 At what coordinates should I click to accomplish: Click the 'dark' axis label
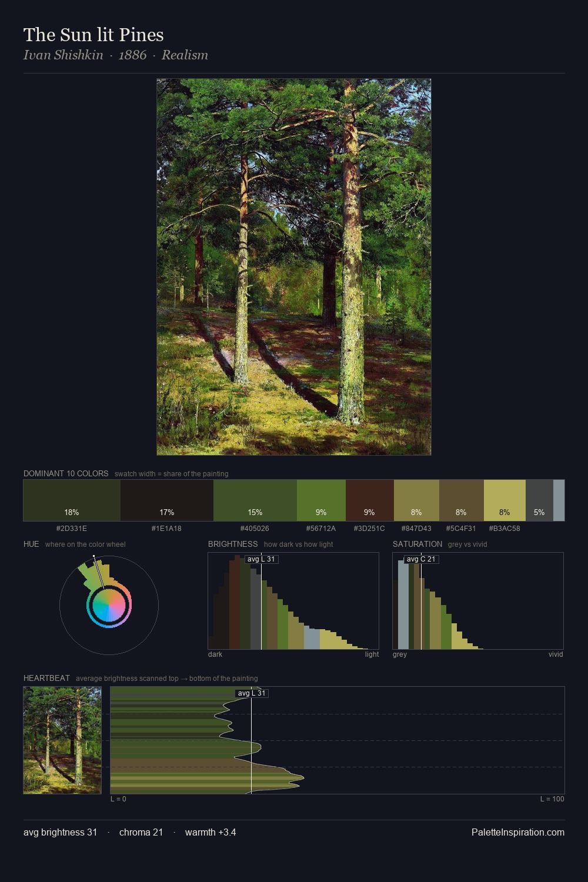coord(215,654)
